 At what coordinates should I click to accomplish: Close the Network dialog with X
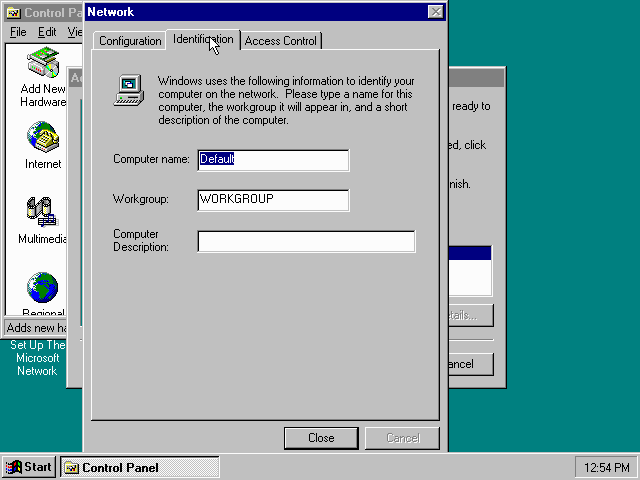[x=436, y=12]
